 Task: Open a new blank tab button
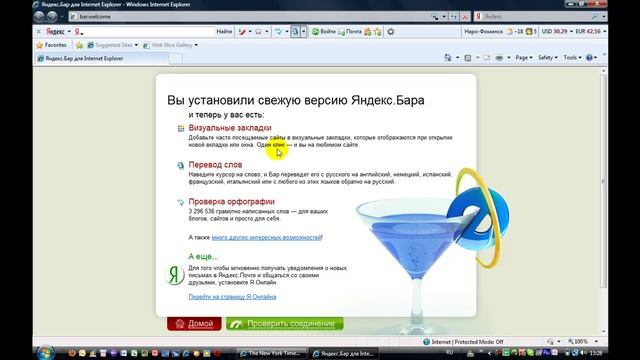[176, 58]
